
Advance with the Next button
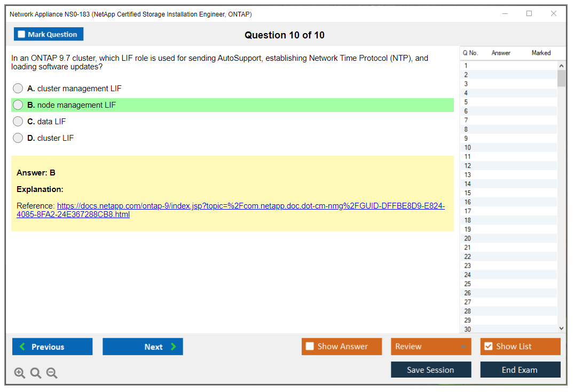[143, 347]
